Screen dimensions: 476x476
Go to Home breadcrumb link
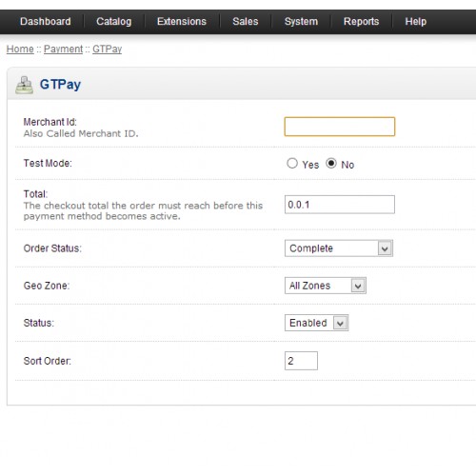(x=20, y=50)
